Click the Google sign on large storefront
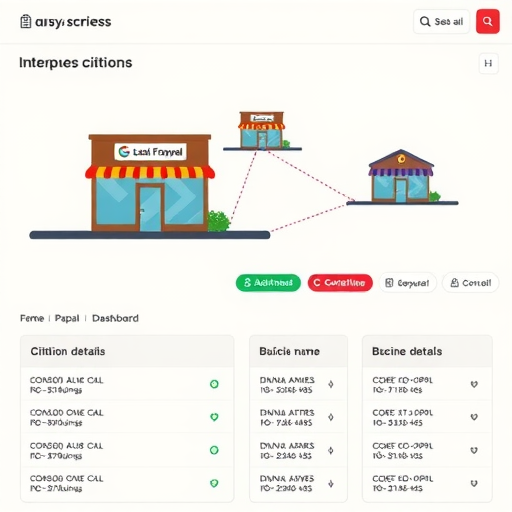The image size is (512, 512). 150,152
